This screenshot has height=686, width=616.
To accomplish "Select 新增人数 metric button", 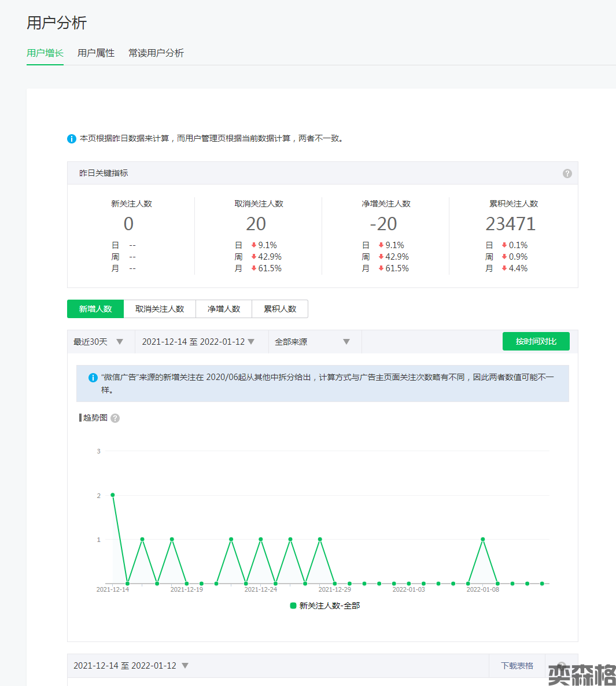I will pos(95,309).
